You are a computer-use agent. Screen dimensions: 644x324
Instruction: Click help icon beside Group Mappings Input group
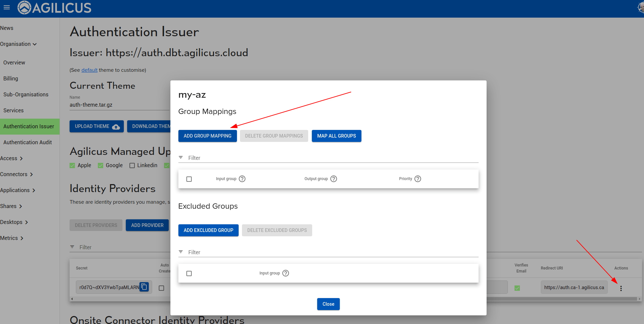pyautogui.click(x=242, y=179)
